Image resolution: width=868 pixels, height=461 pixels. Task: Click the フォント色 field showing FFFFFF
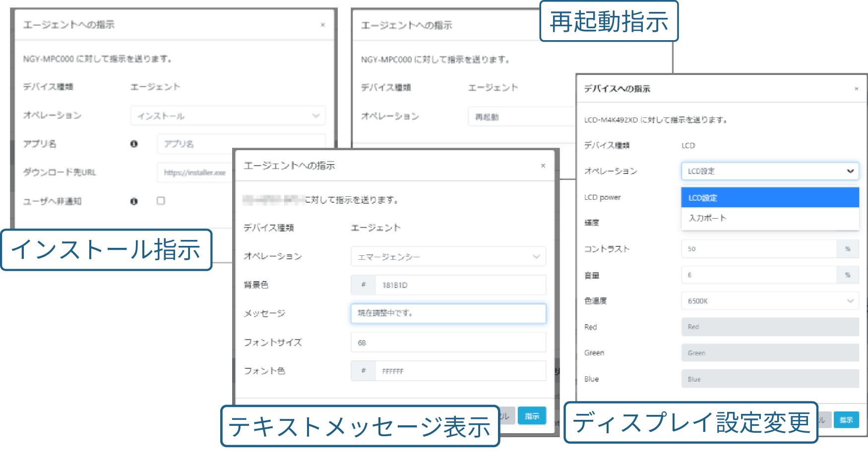pos(460,371)
